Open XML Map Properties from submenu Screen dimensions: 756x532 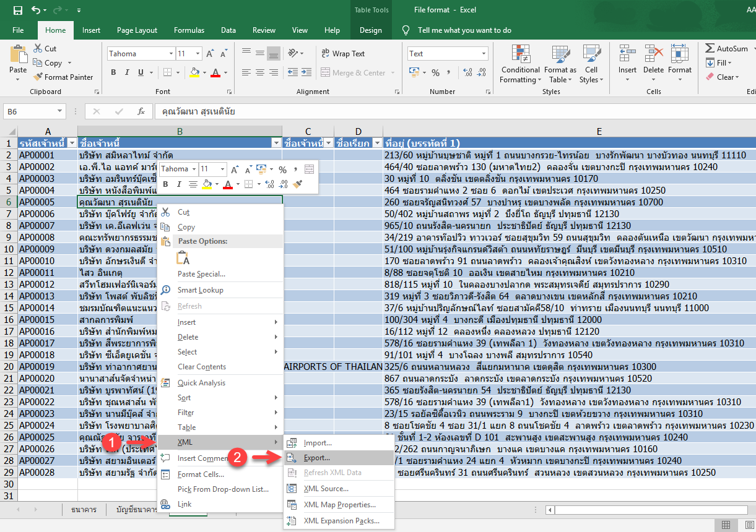pyautogui.click(x=338, y=505)
